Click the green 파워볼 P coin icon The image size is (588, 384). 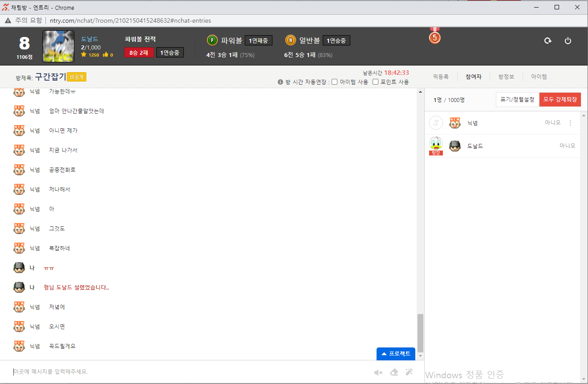pyautogui.click(x=212, y=41)
